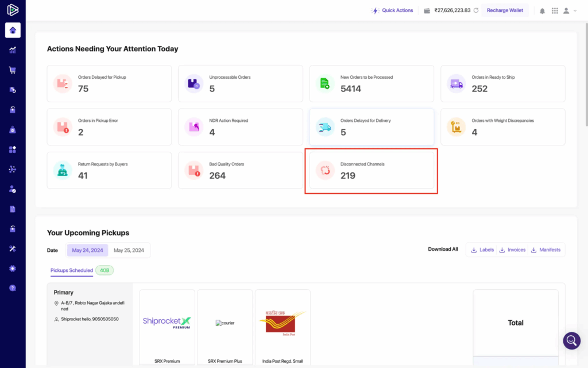Download all Labels
The height and width of the screenshot is (368, 588).
pos(482,250)
